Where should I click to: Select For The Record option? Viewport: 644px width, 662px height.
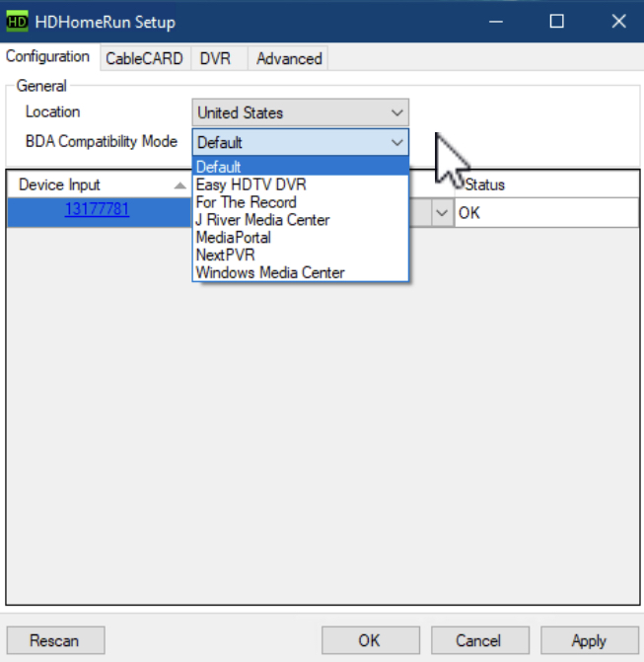246,202
